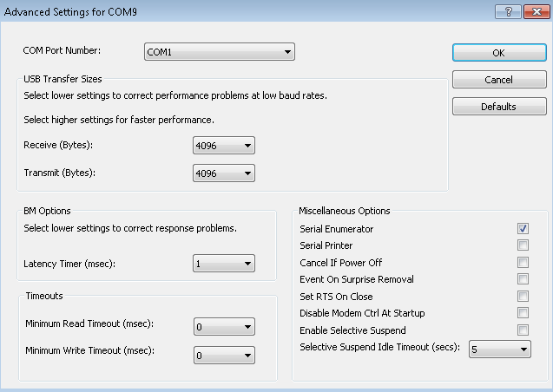Turn on Enable Selective Suspend checkbox
The image size is (553, 392).
point(523,330)
